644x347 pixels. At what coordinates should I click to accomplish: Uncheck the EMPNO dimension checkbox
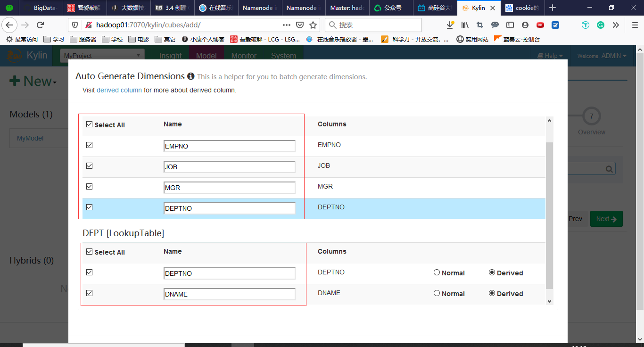90,145
